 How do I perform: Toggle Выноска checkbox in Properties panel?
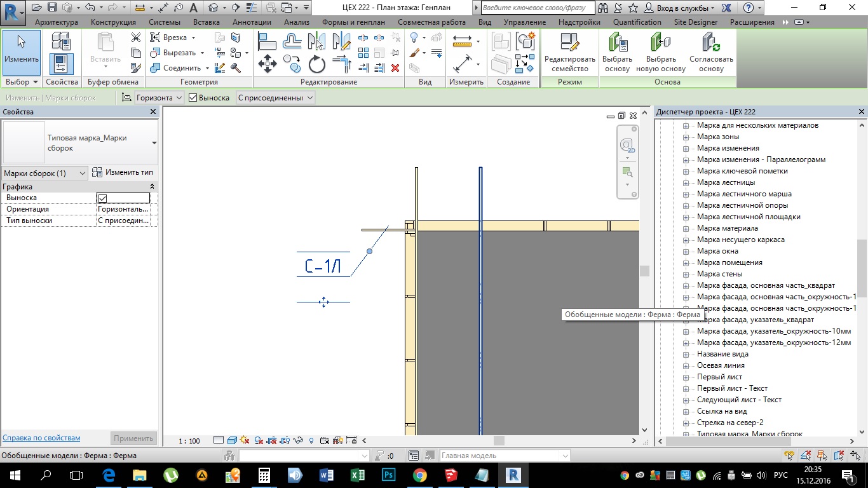102,198
